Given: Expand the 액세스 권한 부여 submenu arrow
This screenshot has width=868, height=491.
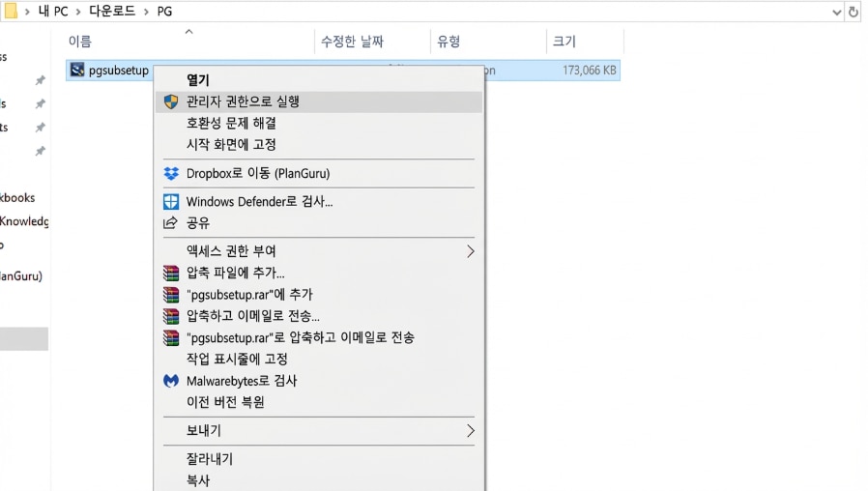Looking at the screenshot, I should coord(470,251).
